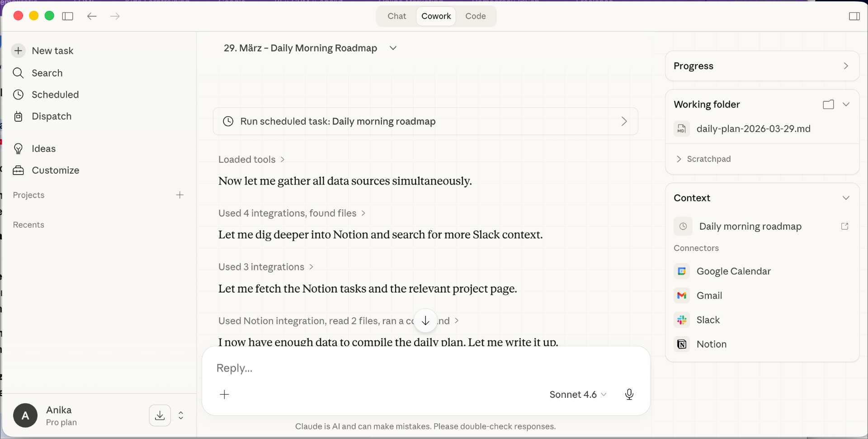Image resolution: width=868 pixels, height=439 pixels.
Task: Open the Ideas section
Action: tap(34, 149)
